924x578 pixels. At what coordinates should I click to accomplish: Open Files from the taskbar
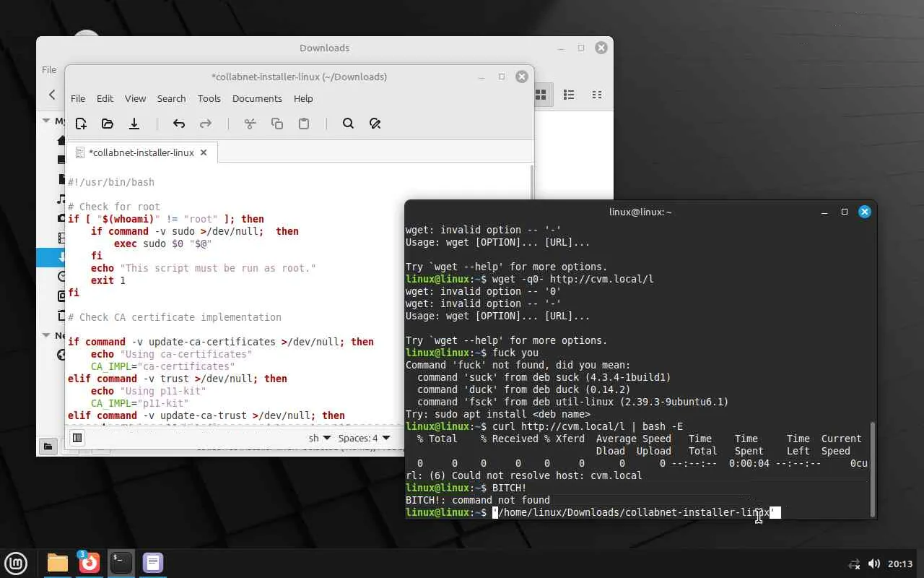pyautogui.click(x=57, y=562)
